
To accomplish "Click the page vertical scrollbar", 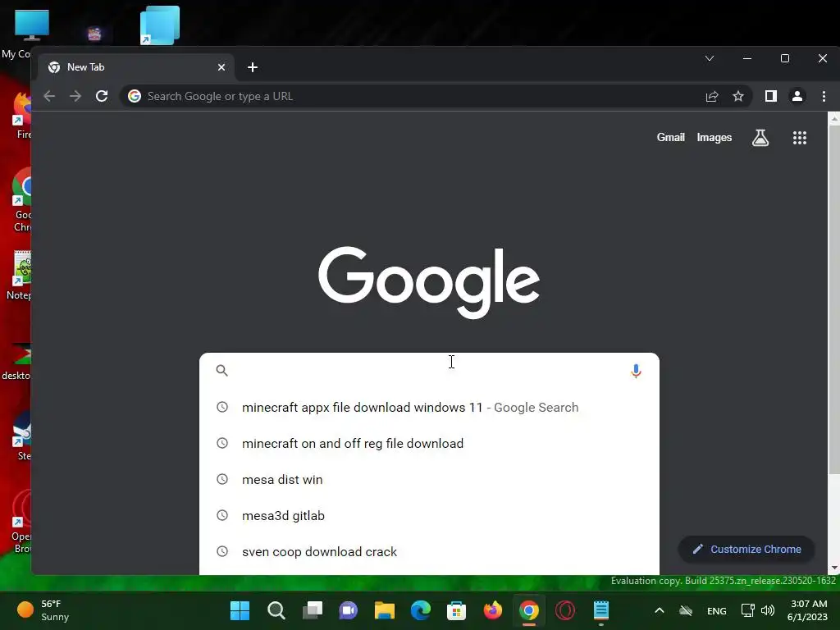I will pos(834,300).
